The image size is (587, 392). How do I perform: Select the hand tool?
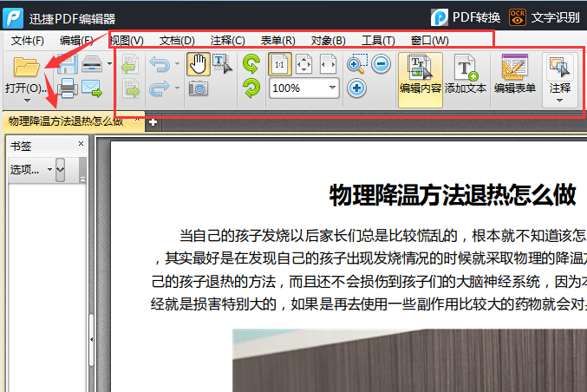click(x=198, y=64)
